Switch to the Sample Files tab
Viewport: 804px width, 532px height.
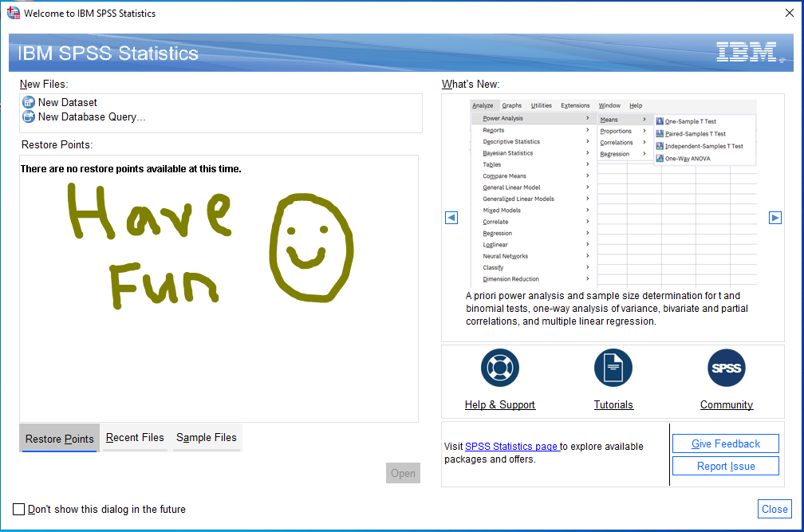207,438
